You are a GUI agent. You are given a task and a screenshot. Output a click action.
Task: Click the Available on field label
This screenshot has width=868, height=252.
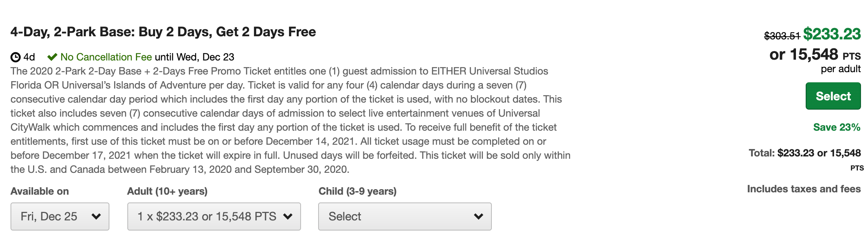[x=40, y=191]
